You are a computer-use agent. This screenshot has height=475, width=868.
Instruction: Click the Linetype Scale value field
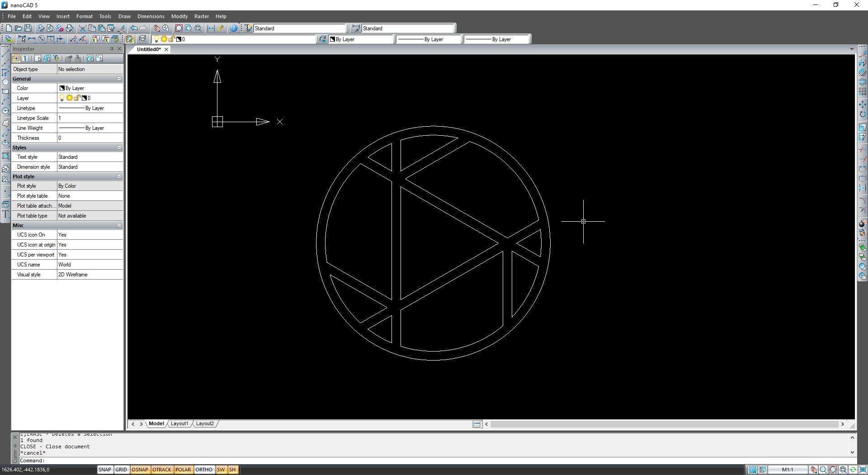coord(90,118)
